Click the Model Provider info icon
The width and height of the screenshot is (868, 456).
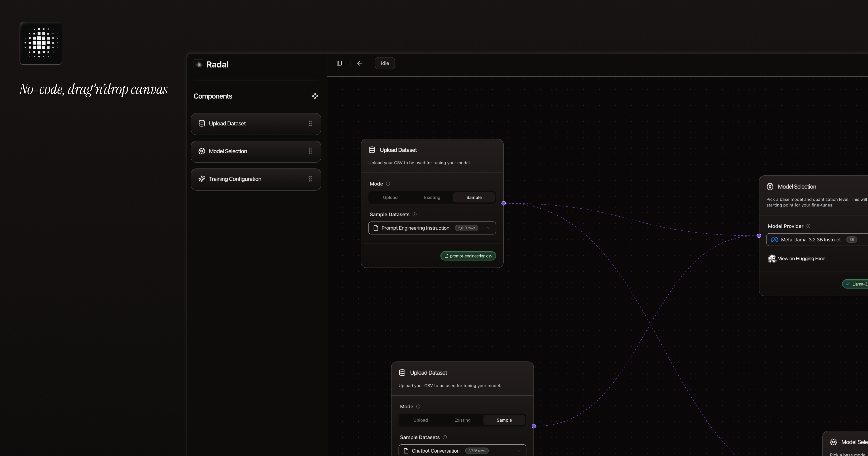[x=808, y=226]
